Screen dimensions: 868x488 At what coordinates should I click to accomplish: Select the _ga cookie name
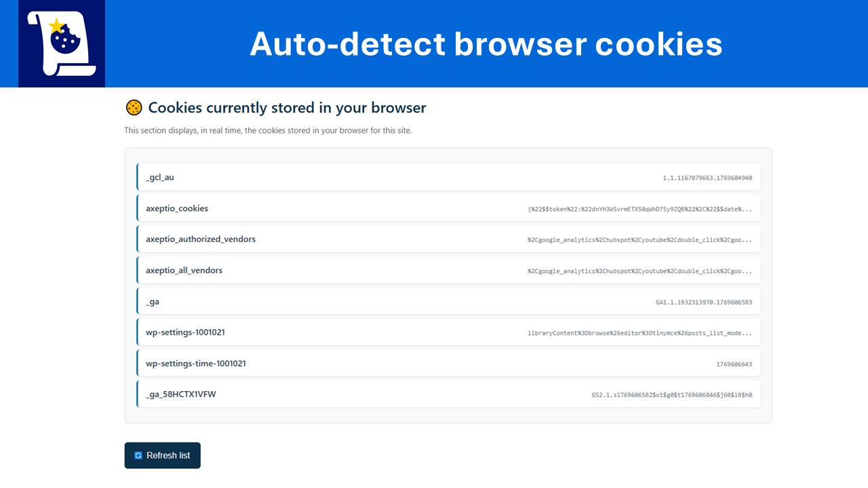(x=153, y=302)
